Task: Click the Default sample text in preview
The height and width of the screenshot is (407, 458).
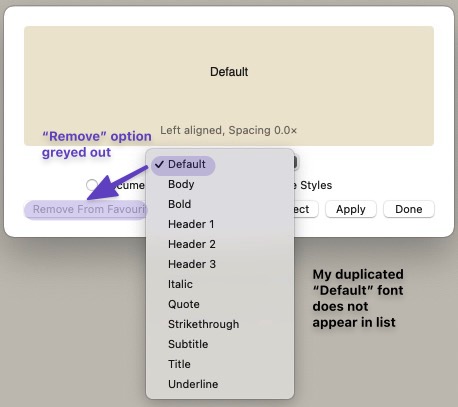Action: point(229,72)
